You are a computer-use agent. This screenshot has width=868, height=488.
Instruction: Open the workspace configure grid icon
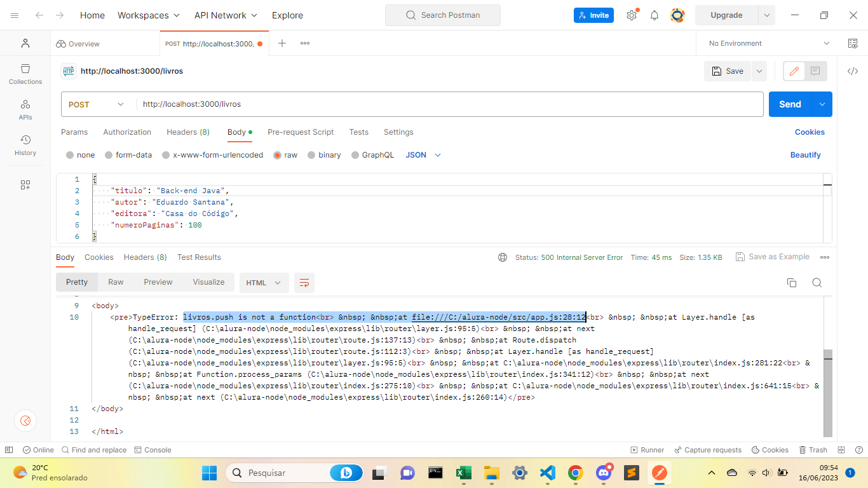(x=25, y=185)
